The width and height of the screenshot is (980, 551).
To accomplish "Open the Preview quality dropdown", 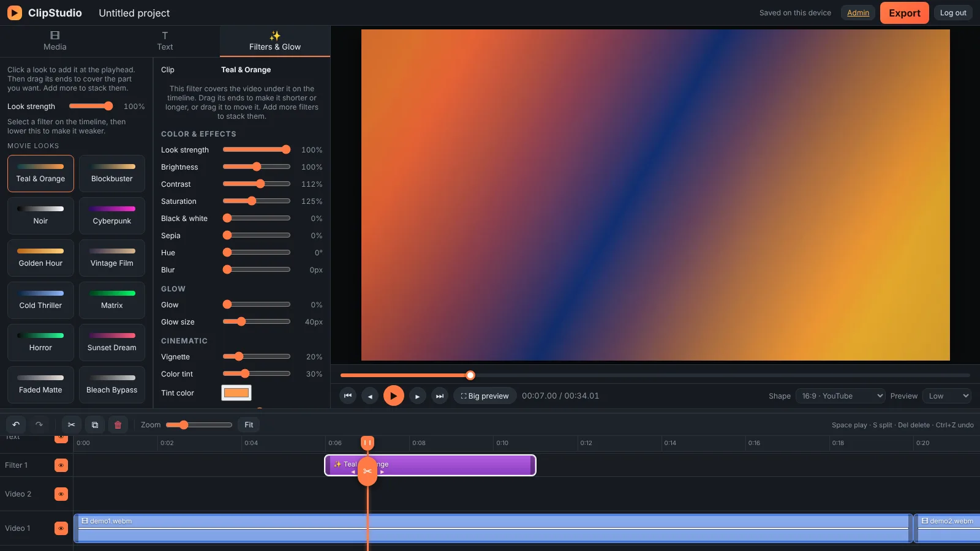I will [947, 396].
